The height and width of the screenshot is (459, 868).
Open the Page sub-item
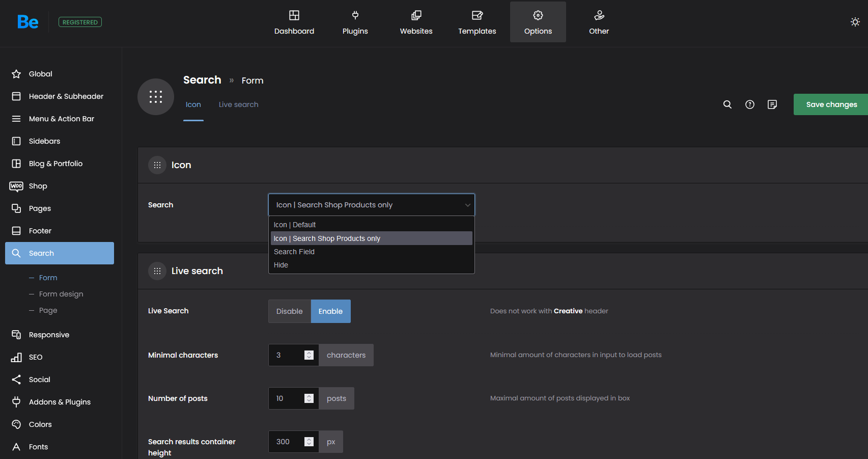click(48, 310)
